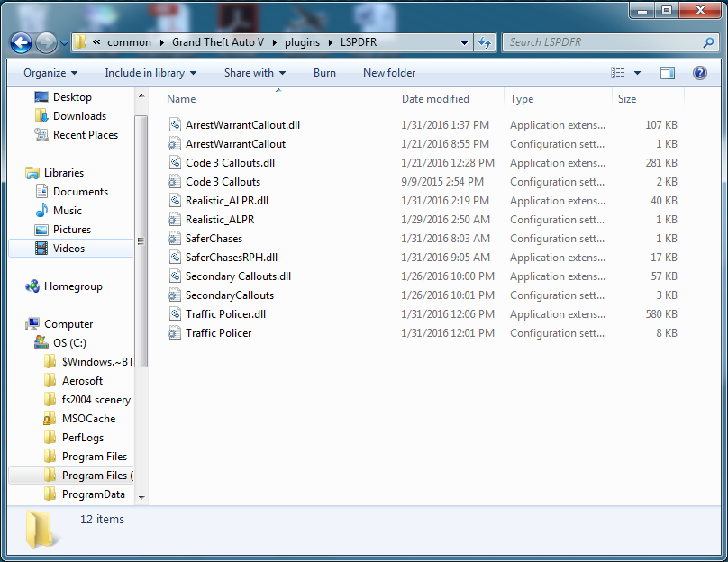Select Code 3 Callouts.dll file icon
728x562 pixels.
point(175,163)
